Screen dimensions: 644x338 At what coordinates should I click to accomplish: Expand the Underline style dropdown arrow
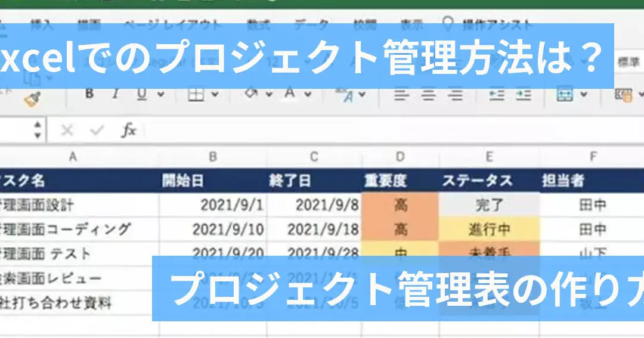[x=160, y=94]
